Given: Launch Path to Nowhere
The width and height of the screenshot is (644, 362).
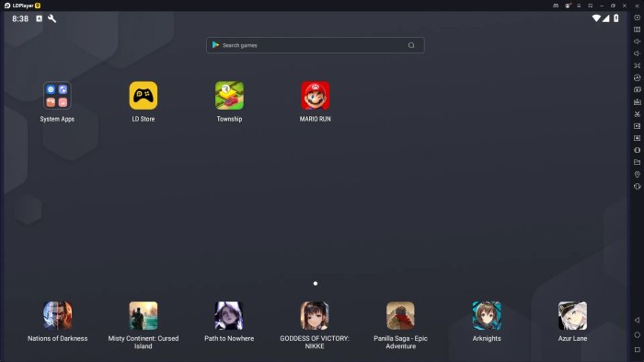Looking at the screenshot, I should [x=229, y=316].
